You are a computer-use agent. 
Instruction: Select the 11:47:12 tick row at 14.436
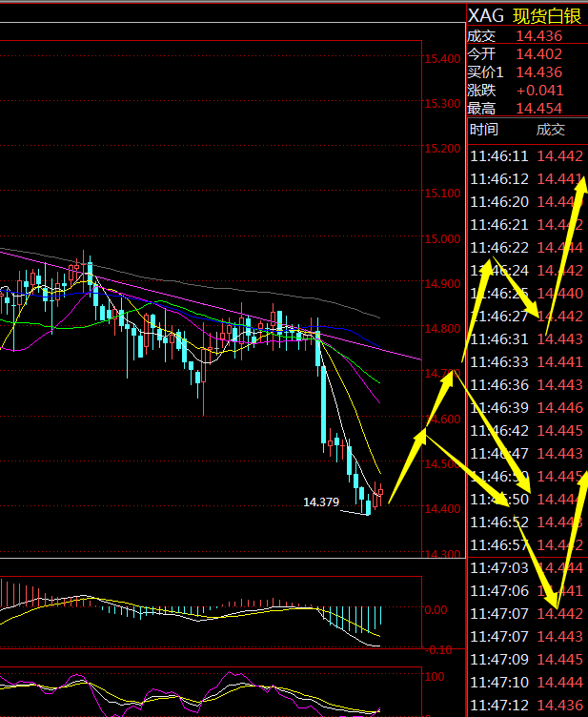tap(527, 705)
